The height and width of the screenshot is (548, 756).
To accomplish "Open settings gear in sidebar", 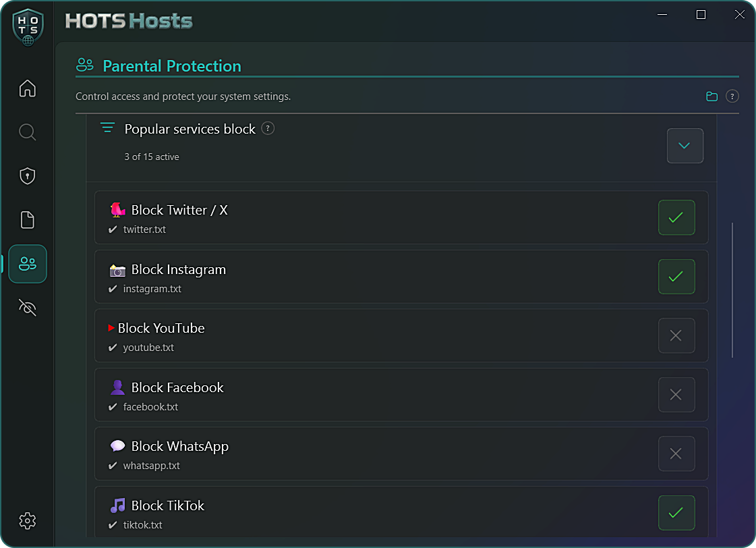I will click(28, 521).
